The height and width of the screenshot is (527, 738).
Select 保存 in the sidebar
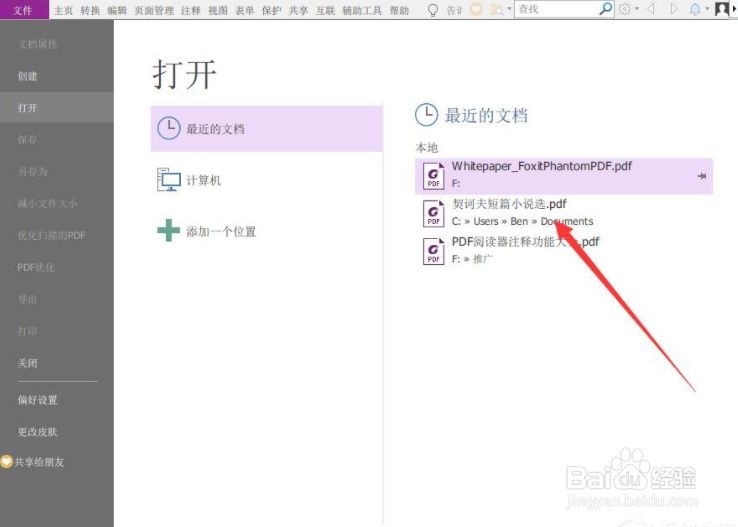pos(57,140)
